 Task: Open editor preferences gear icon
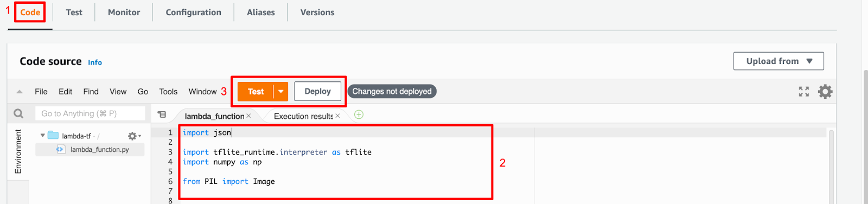825,92
